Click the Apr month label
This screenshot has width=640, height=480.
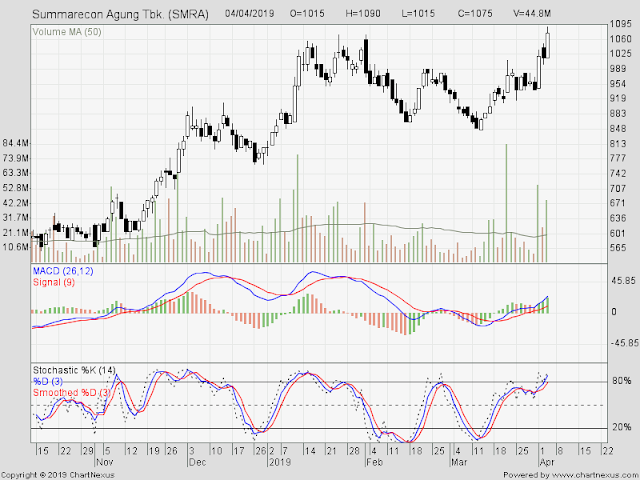547,462
